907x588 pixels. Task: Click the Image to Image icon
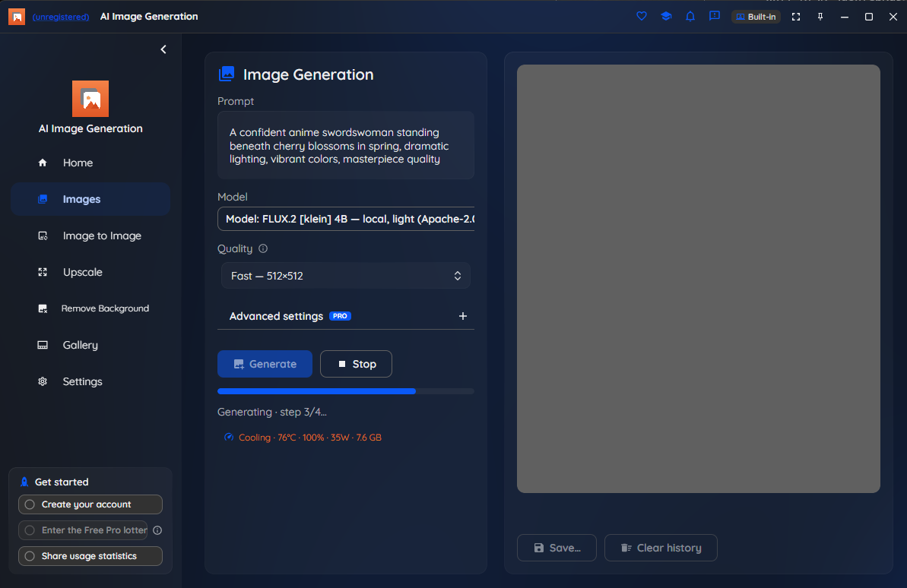pos(43,236)
